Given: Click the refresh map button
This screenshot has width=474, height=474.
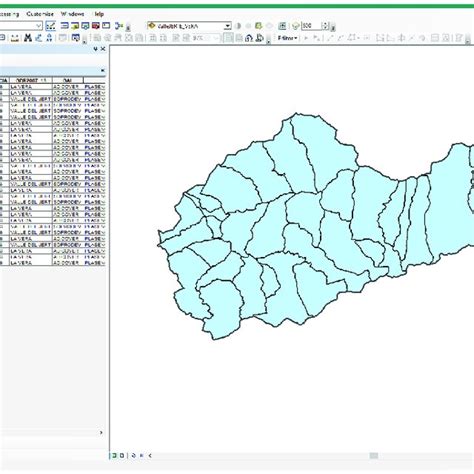Looking at the screenshot, I should [x=133, y=455].
